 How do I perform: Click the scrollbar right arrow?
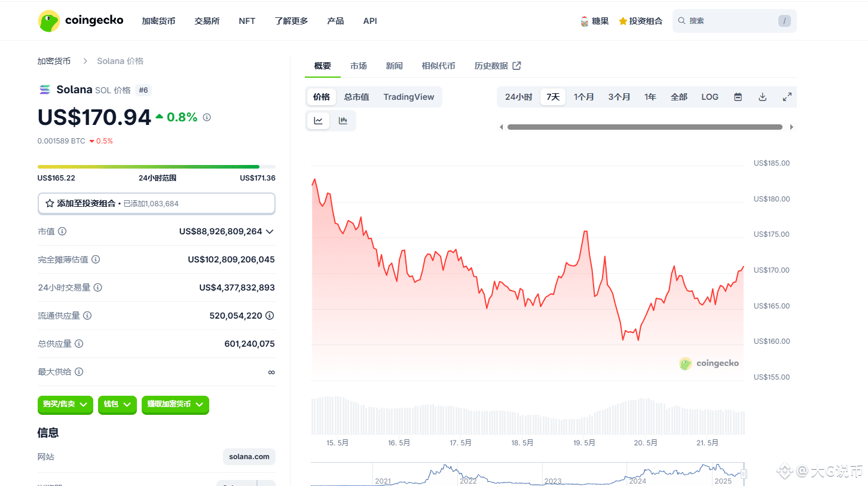pos(791,127)
